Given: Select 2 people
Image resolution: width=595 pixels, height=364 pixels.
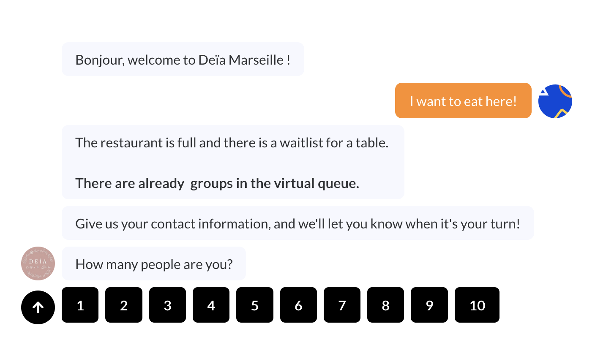Looking at the screenshot, I should pos(124,305).
